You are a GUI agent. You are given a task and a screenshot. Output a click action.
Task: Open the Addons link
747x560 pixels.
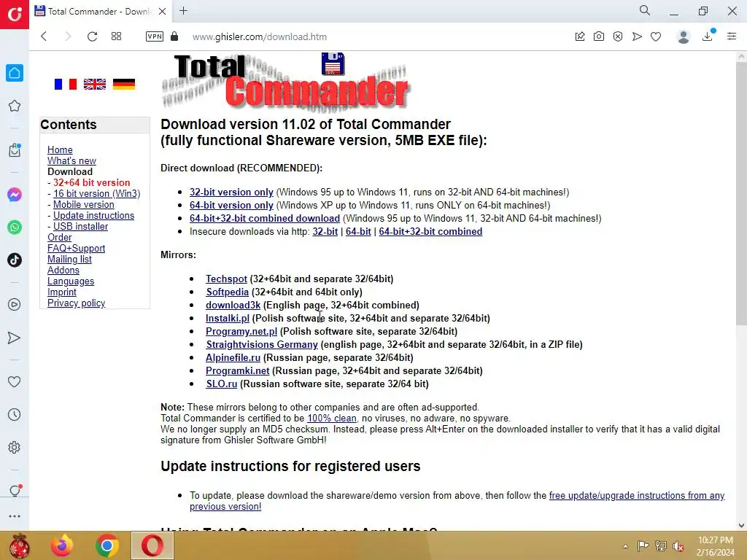click(x=63, y=271)
